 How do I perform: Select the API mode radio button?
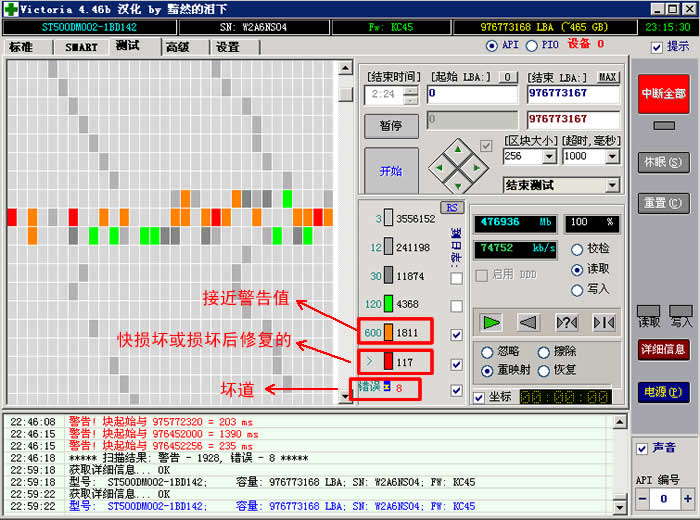pyautogui.click(x=492, y=46)
